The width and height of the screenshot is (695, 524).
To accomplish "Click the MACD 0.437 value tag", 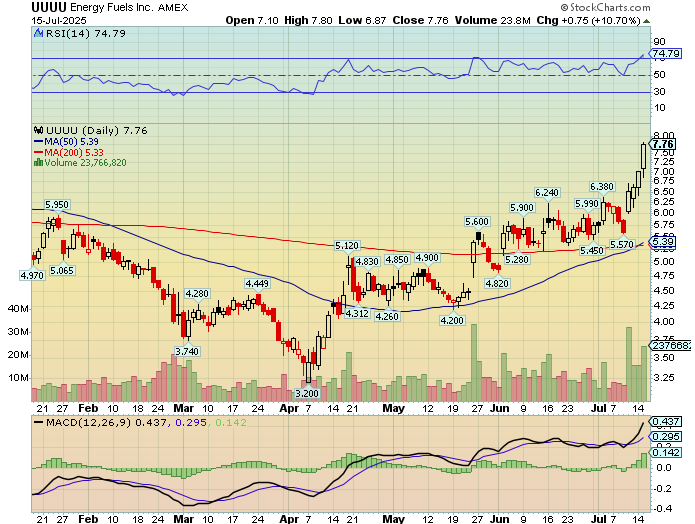I will [x=665, y=422].
